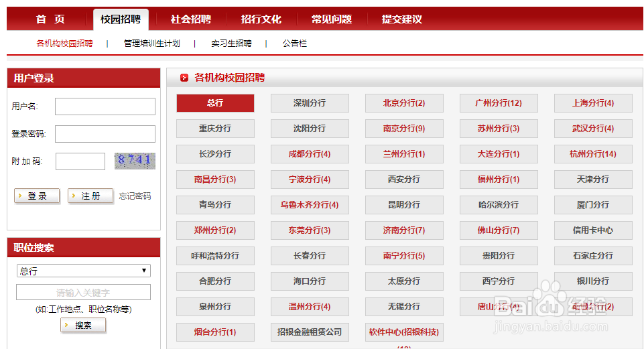This screenshot has height=349, width=644.
Task: Select 深圳分行 institution button
Action: pos(310,103)
